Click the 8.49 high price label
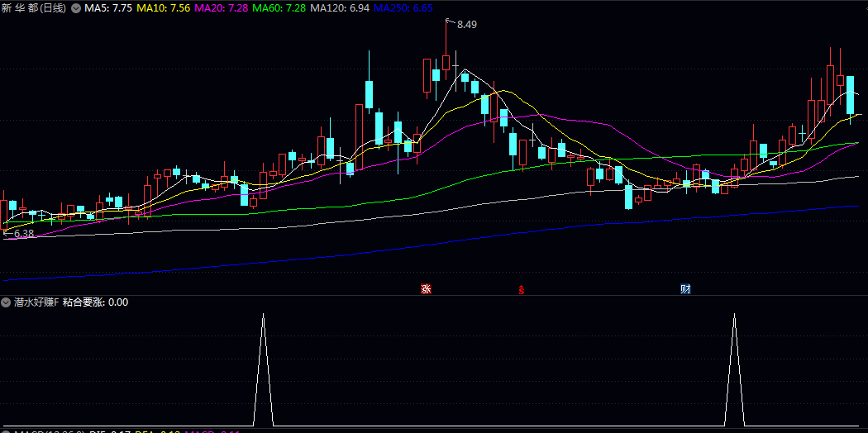 [x=466, y=25]
